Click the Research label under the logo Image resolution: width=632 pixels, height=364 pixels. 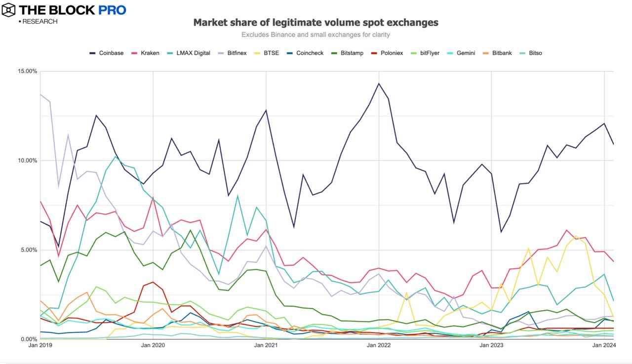coord(38,22)
